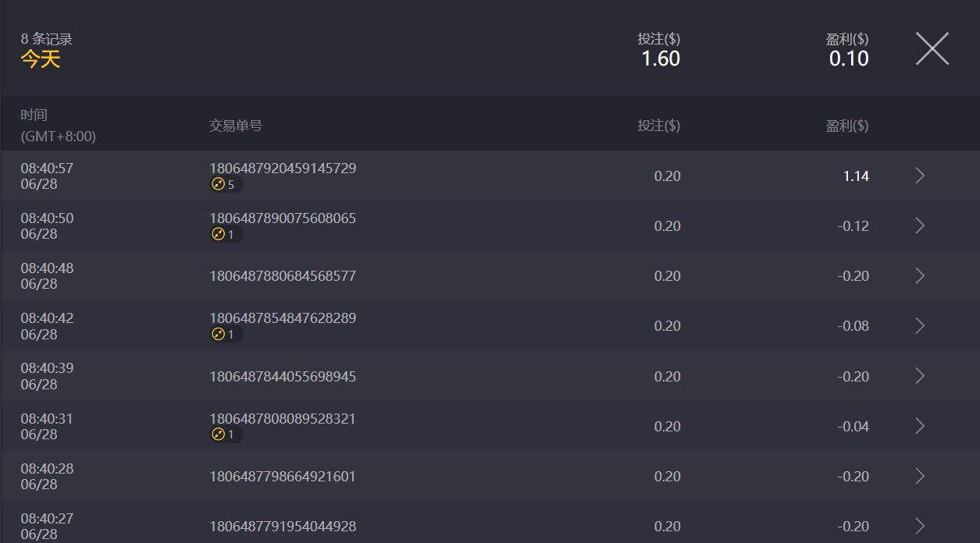Click the 1.14 profit value
This screenshot has width=980, height=543.
pyautogui.click(x=856, y=176)
